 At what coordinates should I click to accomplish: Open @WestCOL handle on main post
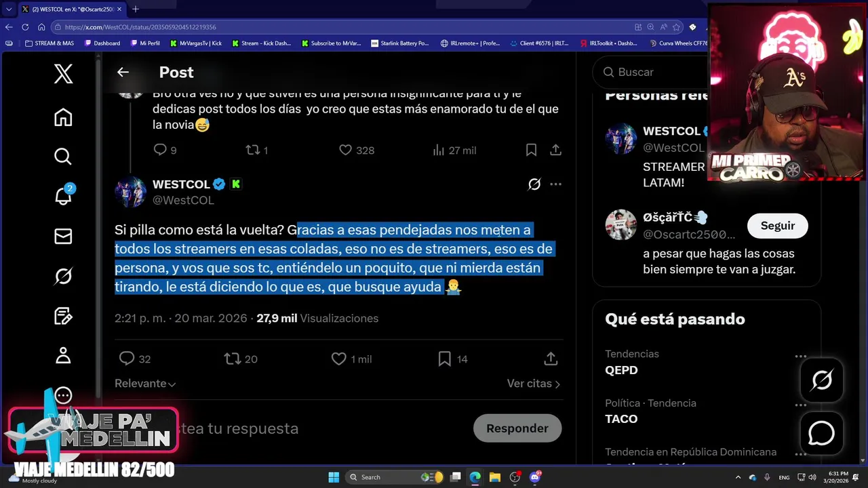tap(183, 200)
